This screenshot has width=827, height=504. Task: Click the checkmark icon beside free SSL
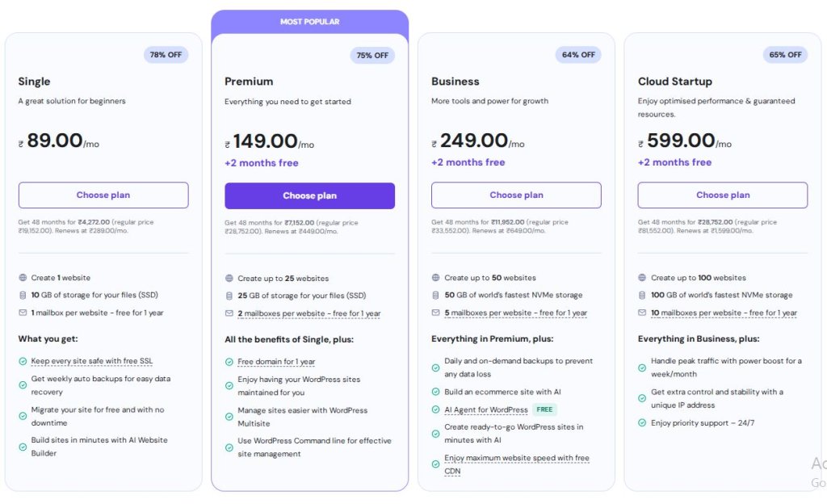tap(23, 361)
